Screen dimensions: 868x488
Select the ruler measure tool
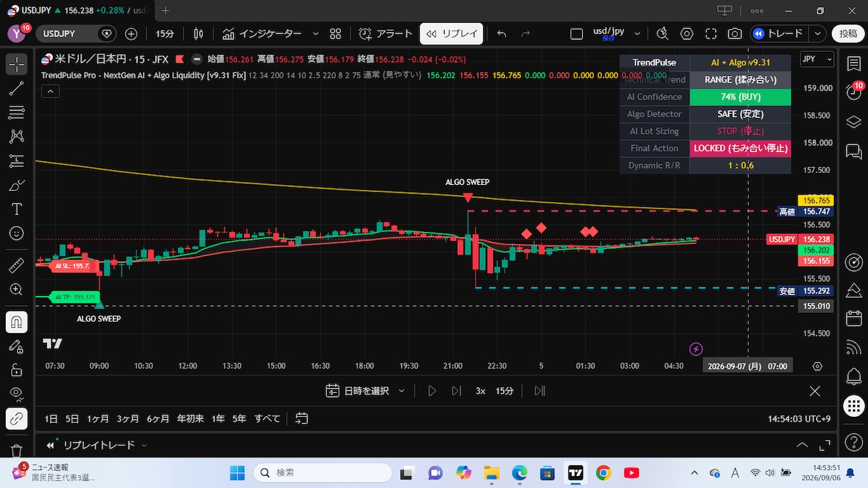[16, 265]
